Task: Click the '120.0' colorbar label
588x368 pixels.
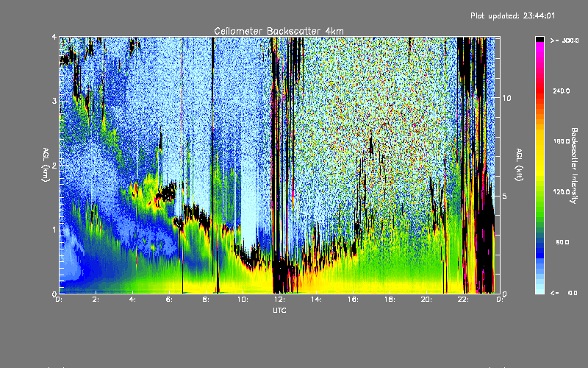Action: coord(562,191)
